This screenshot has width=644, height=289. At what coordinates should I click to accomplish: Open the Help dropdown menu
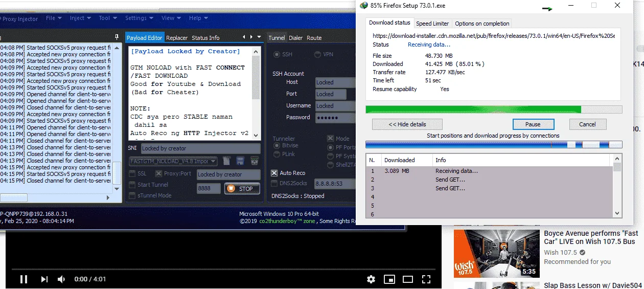point(198,18)
